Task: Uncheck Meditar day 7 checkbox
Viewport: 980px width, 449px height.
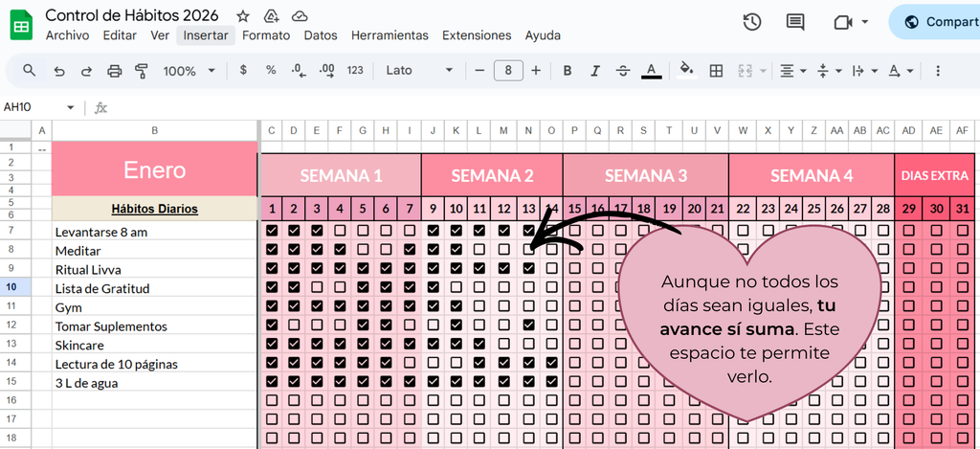Action: (x=410, y=250)
